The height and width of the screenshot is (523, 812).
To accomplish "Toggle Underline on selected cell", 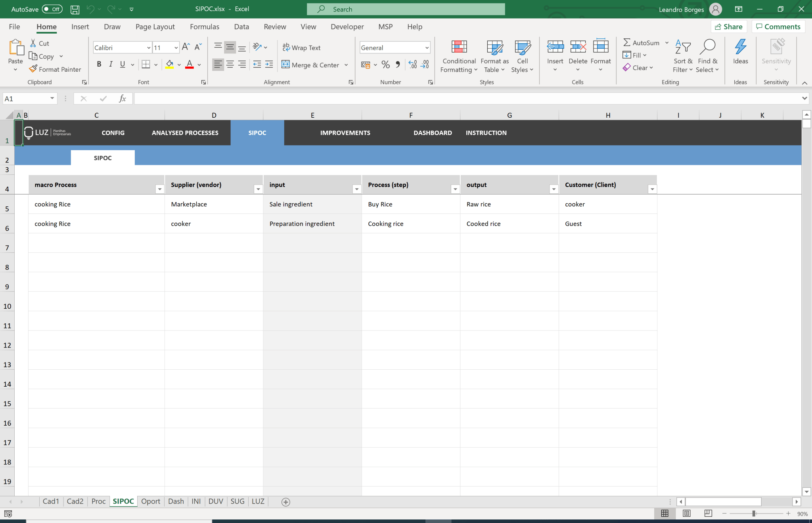I will coord(123,64).
